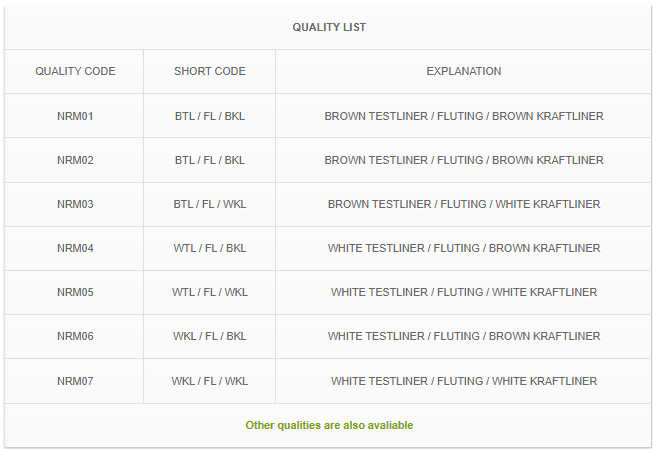Click NRM01 row explanation text

[464, 116]
